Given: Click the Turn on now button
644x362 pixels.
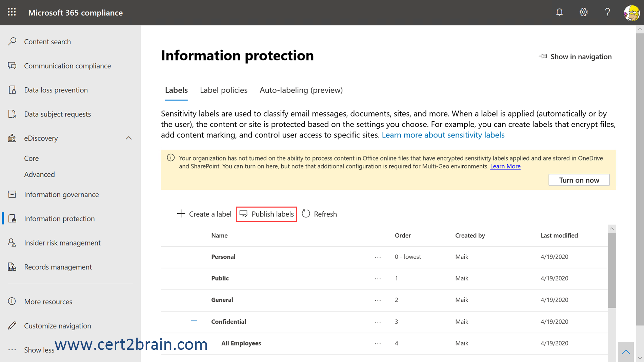Looking at the screenshot, I should click(579, 180).
